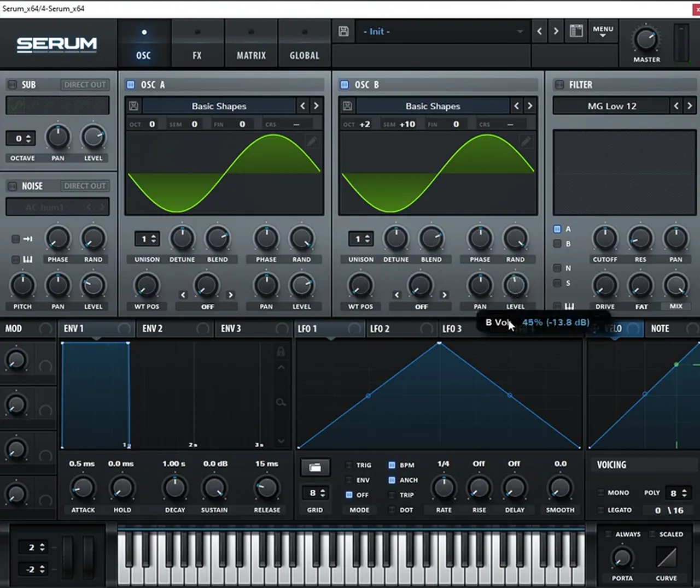700x588 pixels.
Task: Toggle LFO BPM sync checkbox
Action: click(392, 465)
